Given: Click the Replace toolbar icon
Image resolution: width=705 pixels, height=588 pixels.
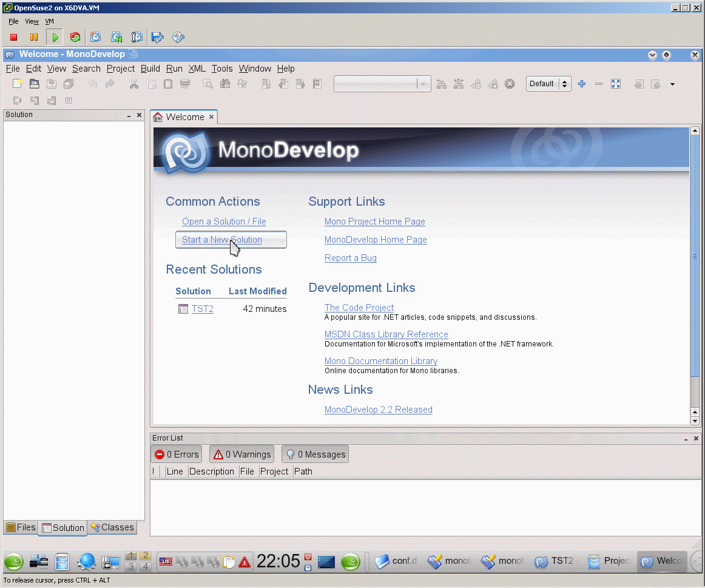Looking at the screenshot, I should point(242,84).
